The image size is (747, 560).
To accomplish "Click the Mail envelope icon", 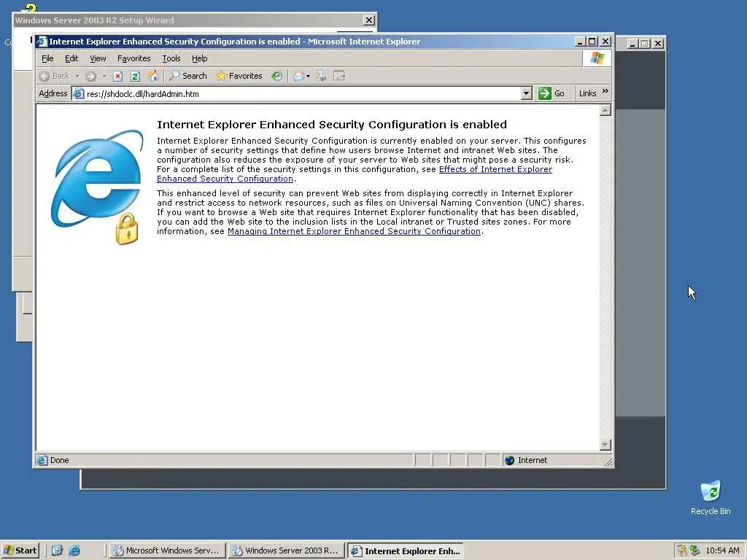I will [x=298, y=76].
